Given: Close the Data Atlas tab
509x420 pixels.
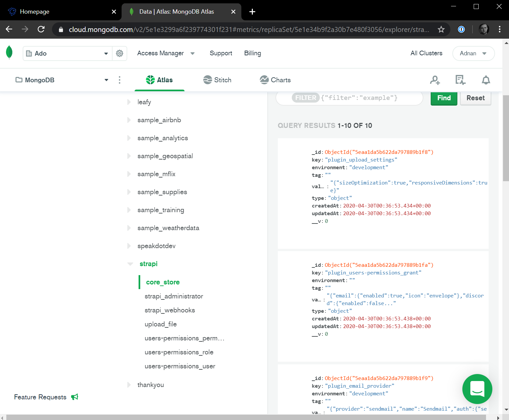Looking at the screenshot, I should coord(233,12).
